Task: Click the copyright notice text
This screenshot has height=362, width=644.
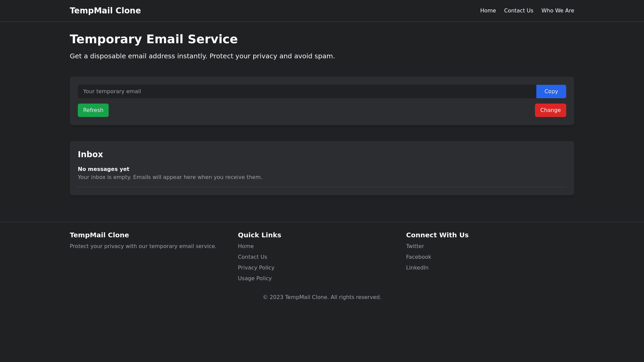Action: pyautogui.click(x=322, y=297)
